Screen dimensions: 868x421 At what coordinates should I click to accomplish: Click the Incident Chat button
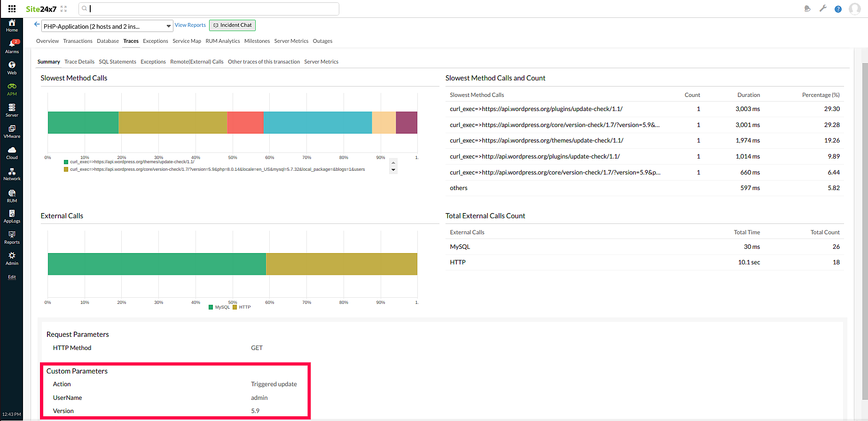coord(232,25)
